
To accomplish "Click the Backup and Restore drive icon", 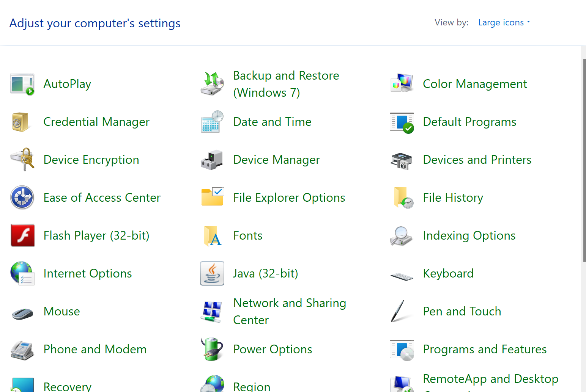I will coord(212,84).
